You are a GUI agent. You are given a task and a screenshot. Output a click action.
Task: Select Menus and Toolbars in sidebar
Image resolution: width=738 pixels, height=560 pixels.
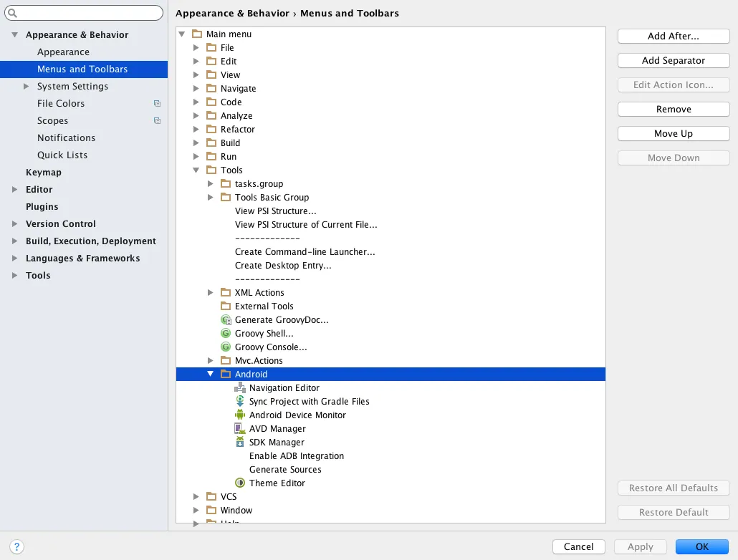84,69
